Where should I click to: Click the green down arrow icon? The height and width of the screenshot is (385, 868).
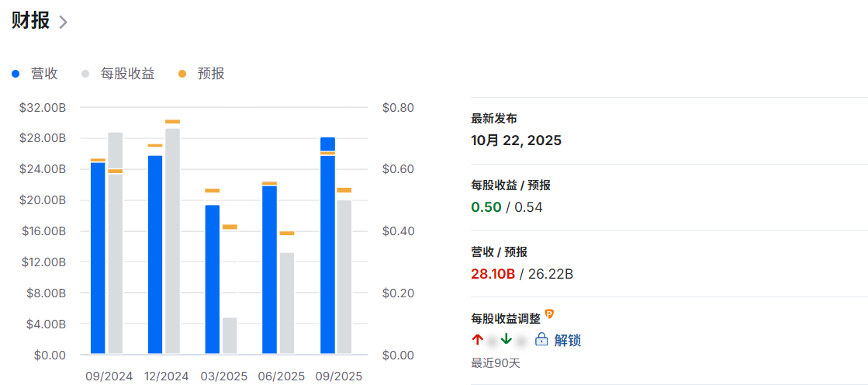click(506, 340)
